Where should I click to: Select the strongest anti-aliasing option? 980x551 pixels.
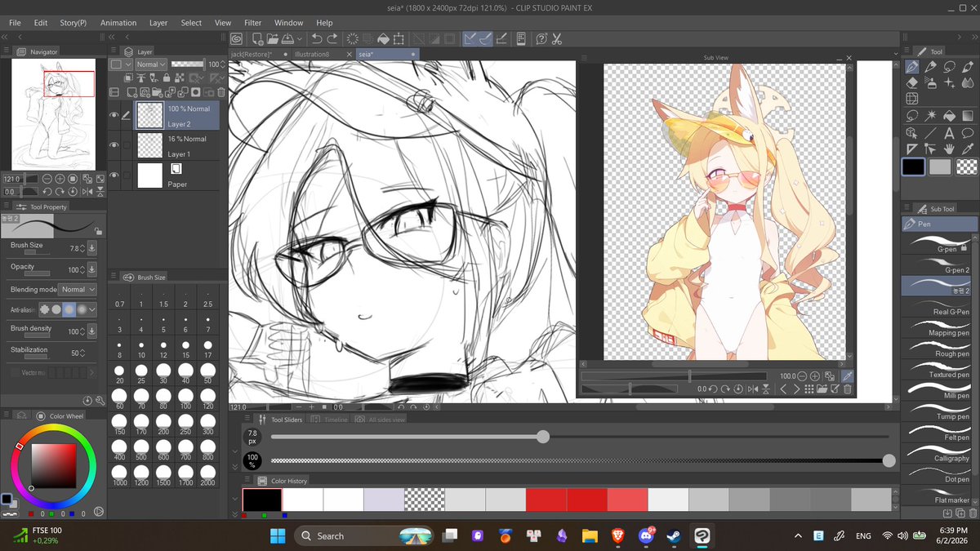tap(82, 309)
